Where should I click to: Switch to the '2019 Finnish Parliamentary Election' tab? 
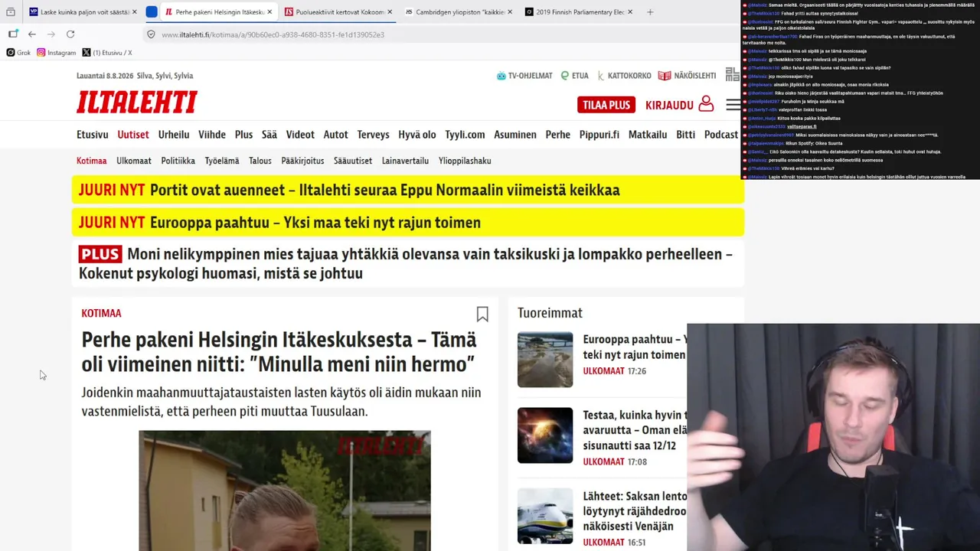[x=577, y=12]
